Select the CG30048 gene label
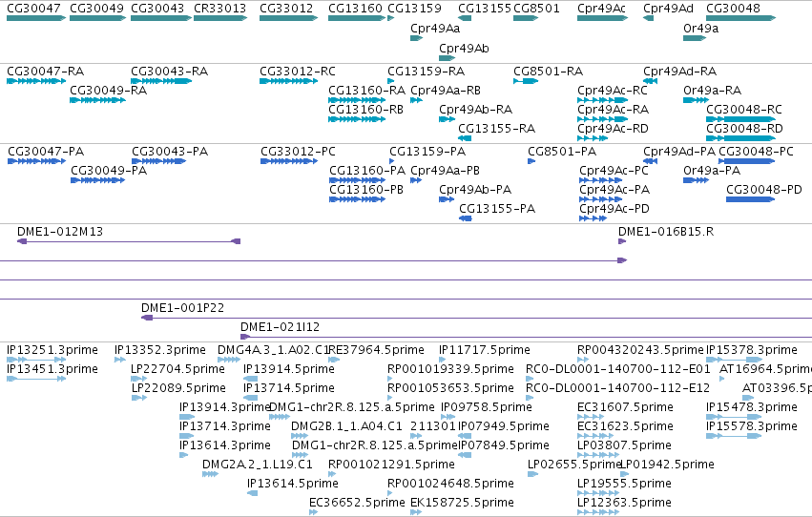The height and width of the screenshot is (517, 812). (734, 9)
